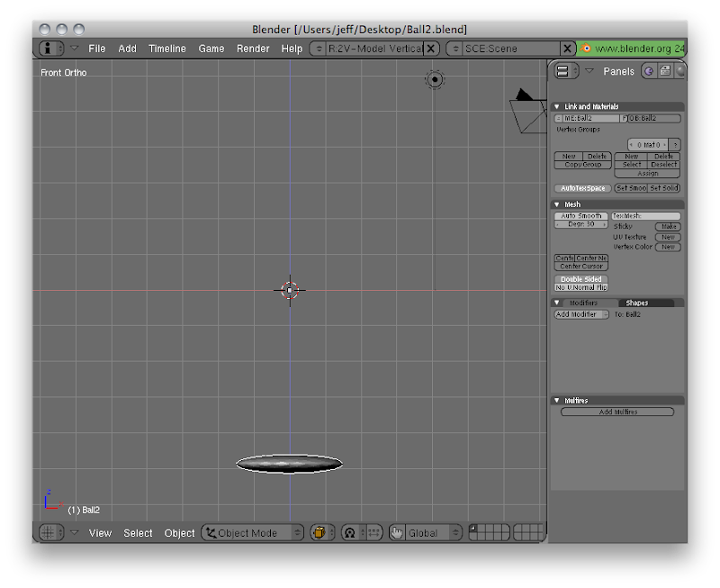This screenshot has width=720, height=588.
Task: Switch to the Shapes tab
Action: pos(636,303)
